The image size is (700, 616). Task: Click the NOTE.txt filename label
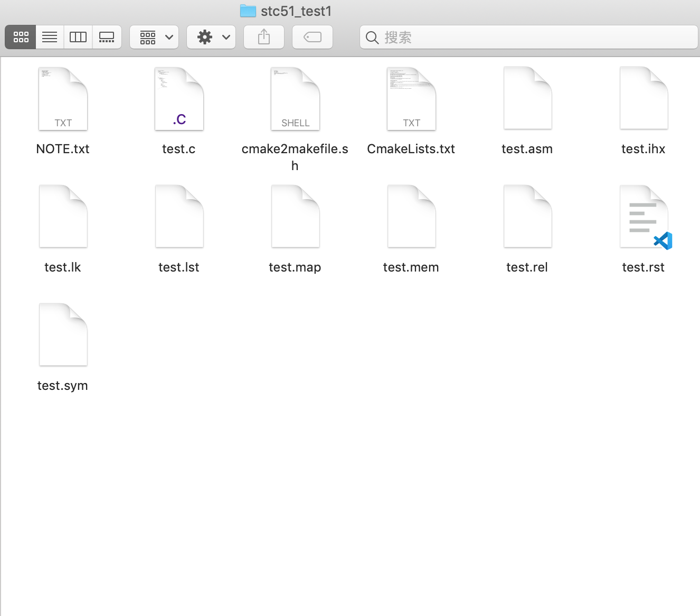click(x=63, y=149)
